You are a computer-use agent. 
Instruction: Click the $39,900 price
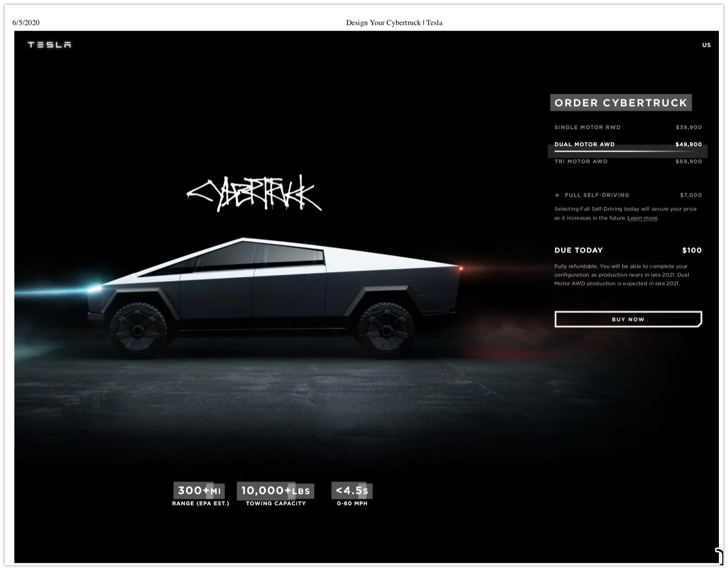689,127
